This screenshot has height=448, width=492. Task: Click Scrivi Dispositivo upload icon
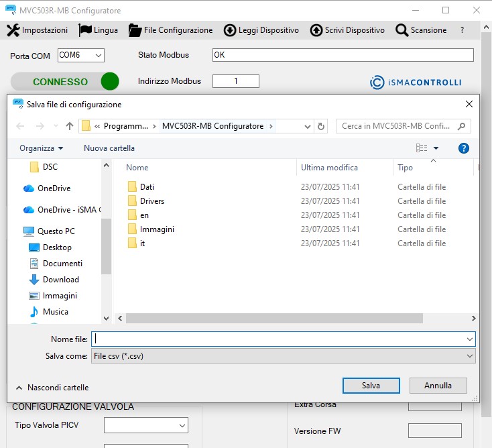tap(316, 30)
